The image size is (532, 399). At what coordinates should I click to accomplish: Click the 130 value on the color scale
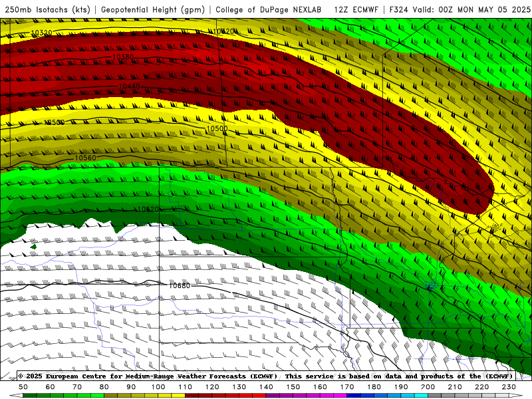coord(239,387)
